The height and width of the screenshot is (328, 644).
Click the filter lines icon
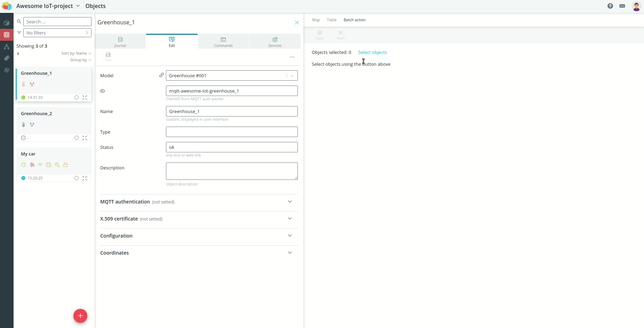pyautogui.click(x=19, y=33)
